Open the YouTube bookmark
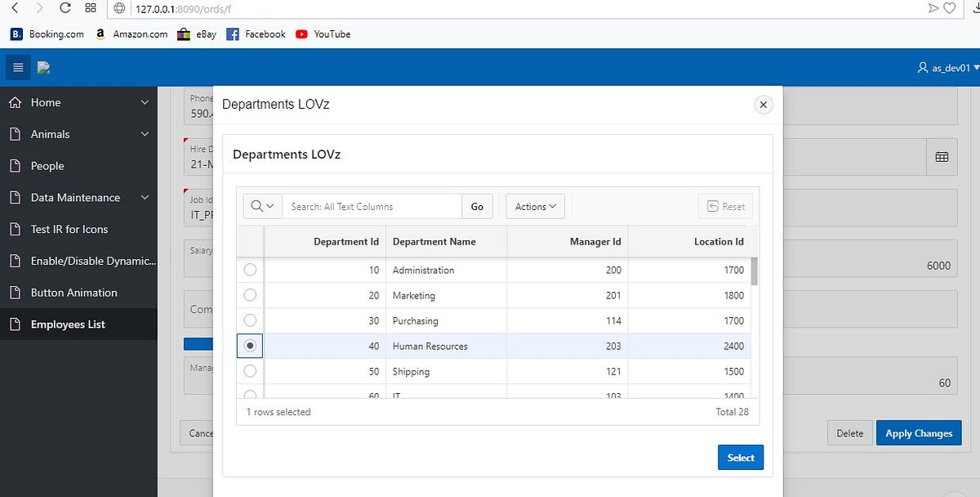Viewport: 980px width, 497px height. pyautogui.click(x=331, y=34)
